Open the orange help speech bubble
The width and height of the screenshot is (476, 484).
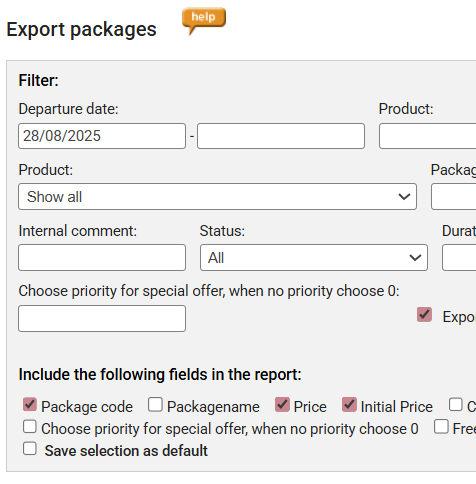204,20
